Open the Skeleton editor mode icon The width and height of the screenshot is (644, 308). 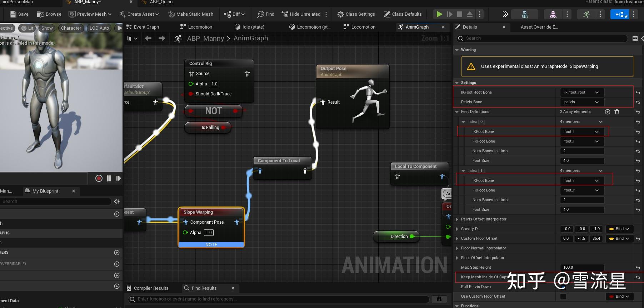pyautogui.click(x=524, y=14)
